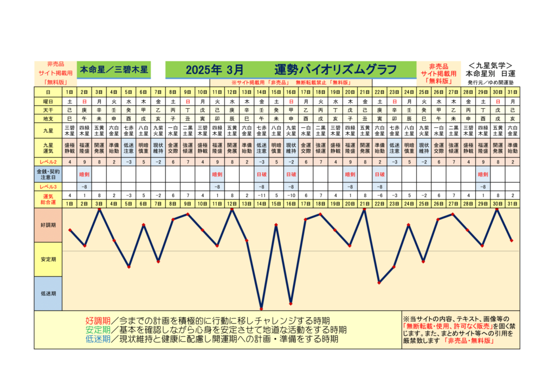Click the 15日 cell directly above the graph

tap(276, 204)
